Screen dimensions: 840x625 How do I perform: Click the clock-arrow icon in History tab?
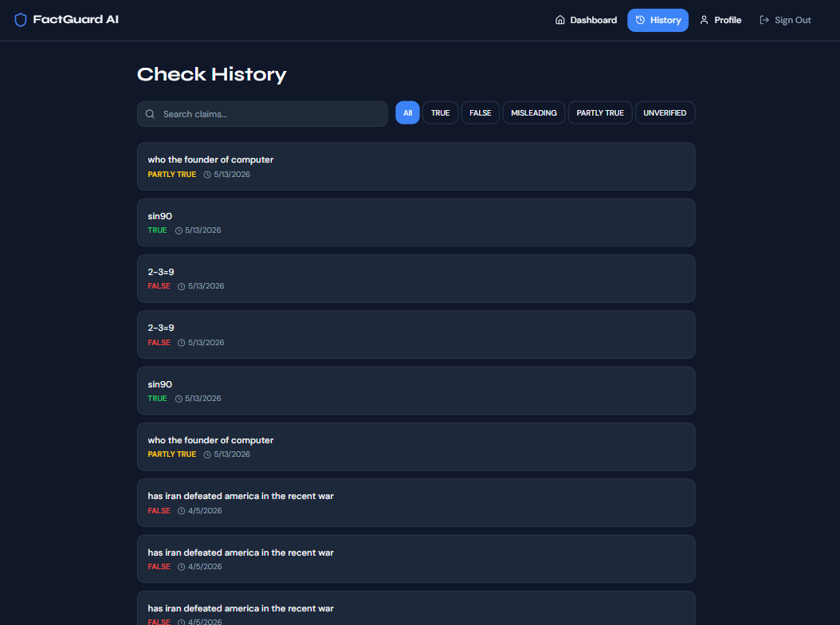(x=640, y=20)
